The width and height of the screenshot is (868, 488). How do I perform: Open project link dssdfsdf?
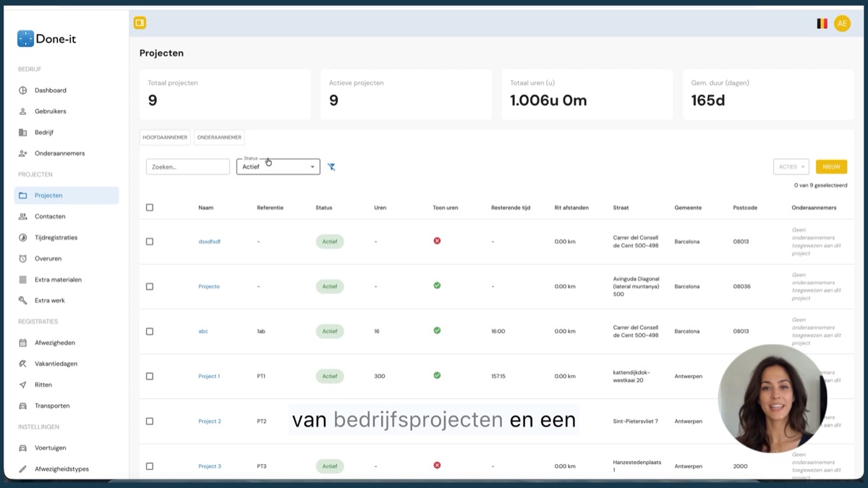210,242
